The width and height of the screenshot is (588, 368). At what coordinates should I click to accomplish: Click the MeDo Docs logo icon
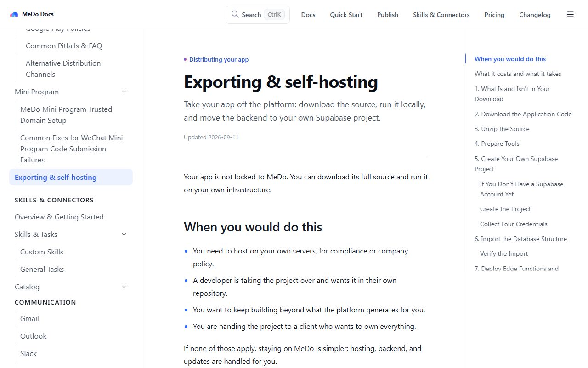tap(14, 14)
